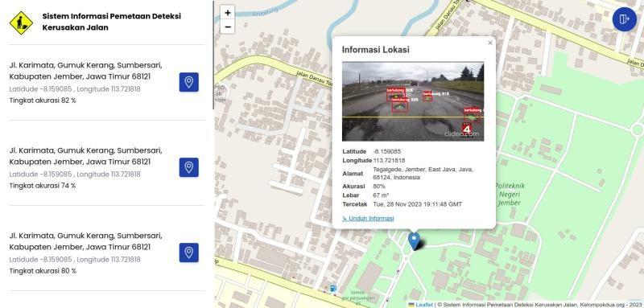
Task: Click the popup heading Informasi Lokasi
Action: [376, 50]
